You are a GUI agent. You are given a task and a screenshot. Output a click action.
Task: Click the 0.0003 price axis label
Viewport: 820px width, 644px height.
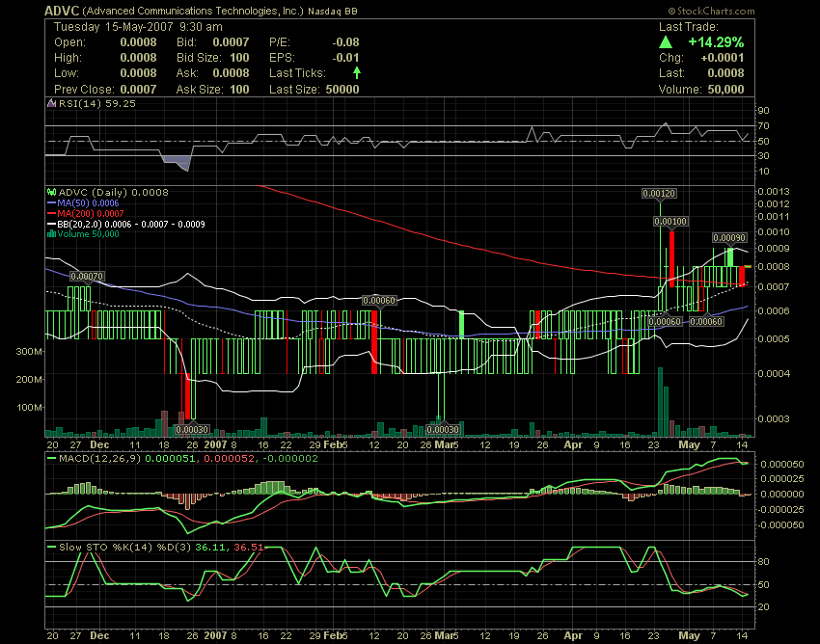(774, 418)
